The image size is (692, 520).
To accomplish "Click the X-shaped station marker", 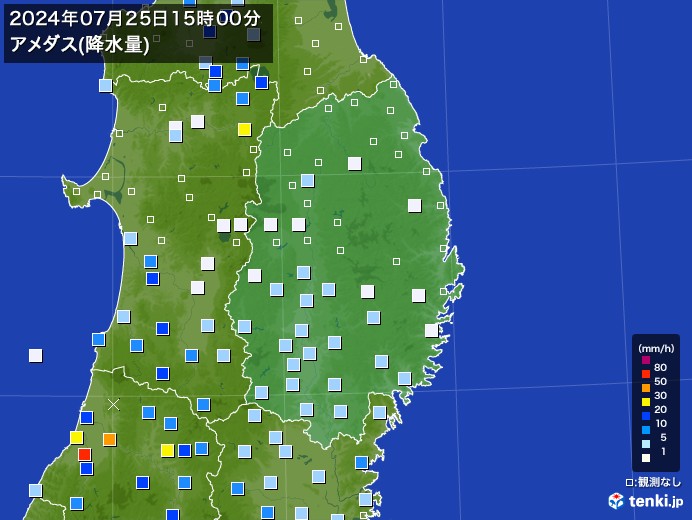I will [113, 404].
